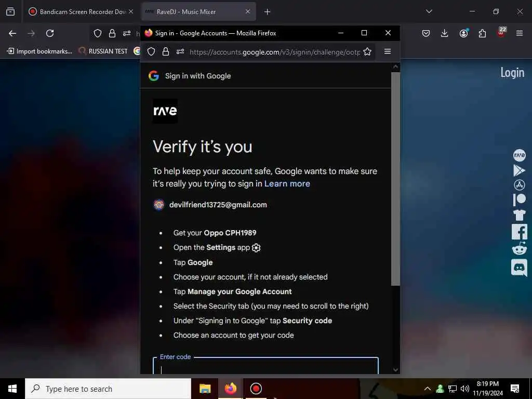This screenshot has height=399, width=532.
Task: Click green user icon in system tray
Action: point(440,389)
